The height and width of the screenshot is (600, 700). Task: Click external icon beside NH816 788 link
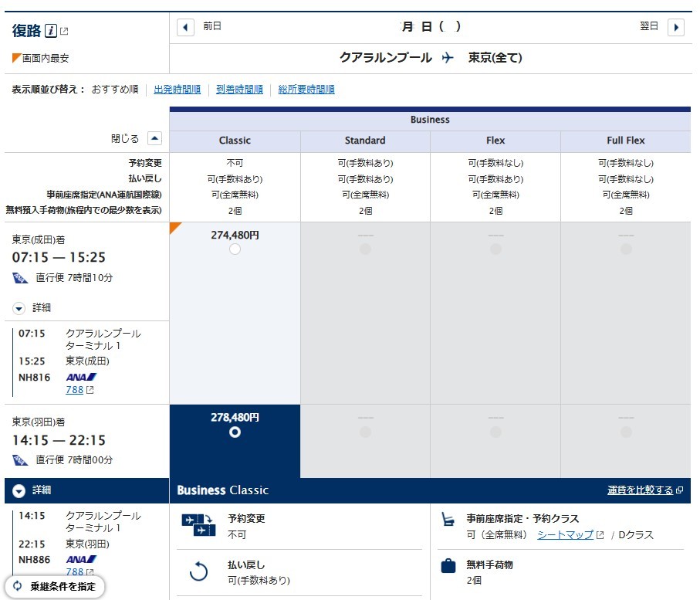90,390
